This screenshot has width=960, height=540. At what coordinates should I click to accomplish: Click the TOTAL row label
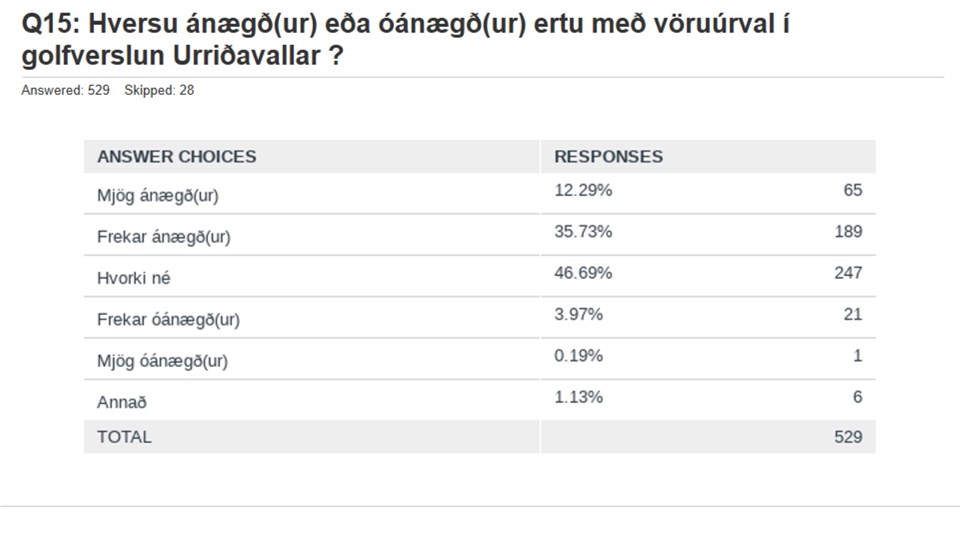pos(124,437)
